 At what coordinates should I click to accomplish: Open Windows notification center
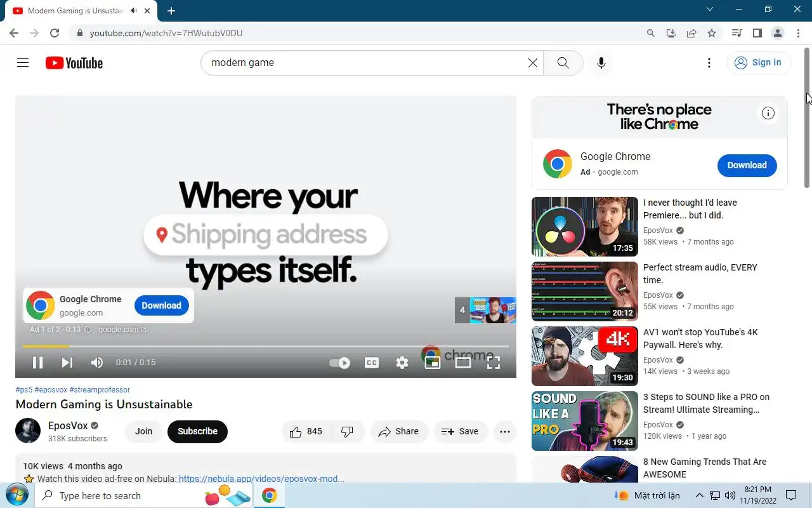[x=791, y=495]
